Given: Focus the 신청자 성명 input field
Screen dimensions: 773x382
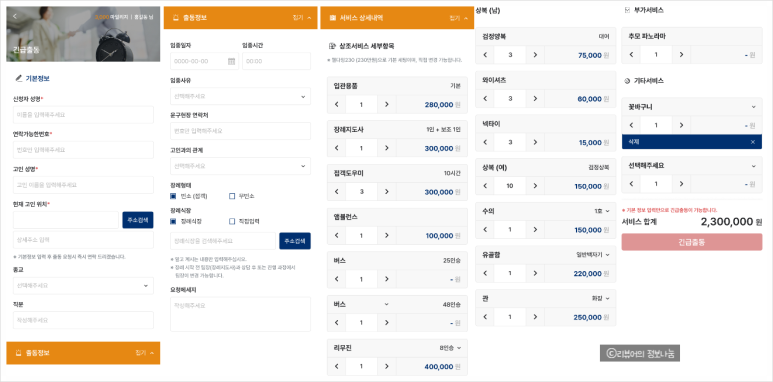Looking at the screenshot, I should click(83, 115).
